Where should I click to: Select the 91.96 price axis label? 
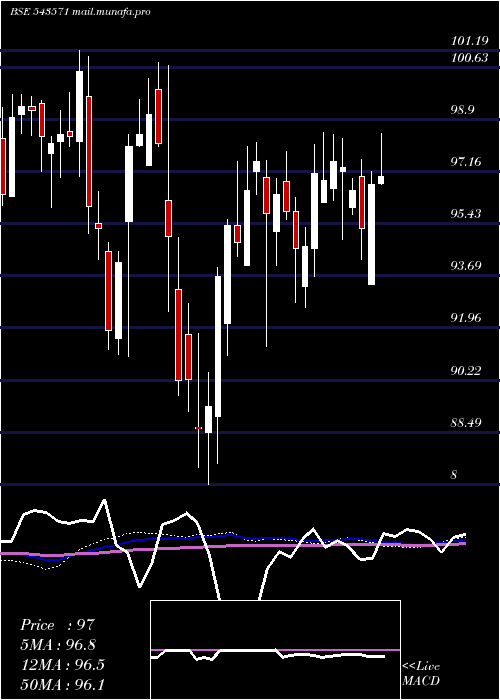pyautogui.click(x=467, y=318)
